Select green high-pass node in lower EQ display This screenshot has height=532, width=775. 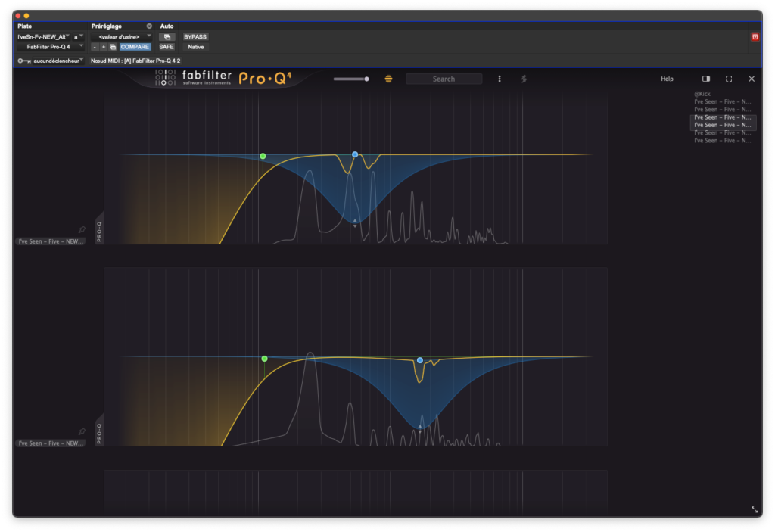tap(264, 359)
